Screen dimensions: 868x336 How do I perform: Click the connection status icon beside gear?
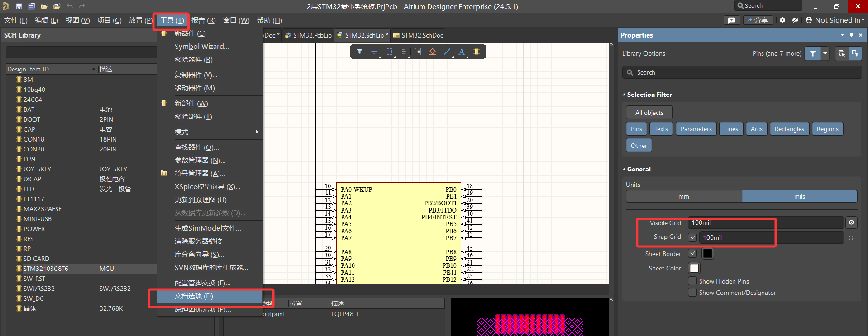pyautogui.click(x=795, y=20)
